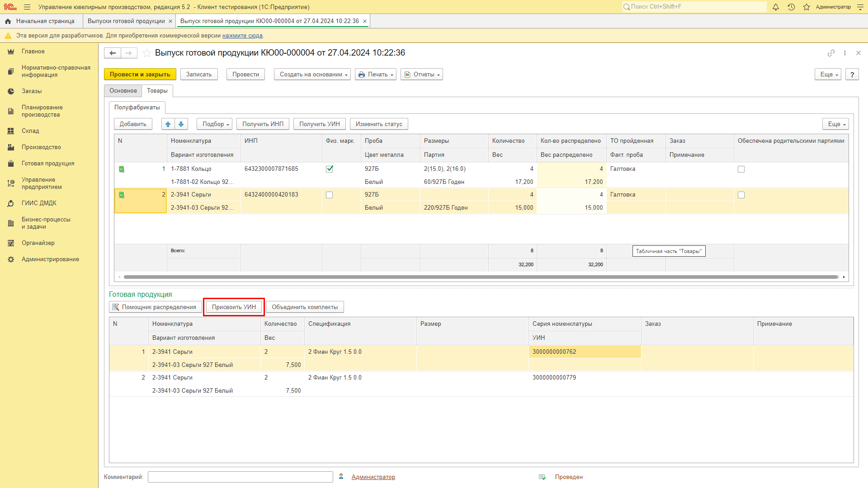Click the 'Получить ИНП' icon button

pos(262,124)
